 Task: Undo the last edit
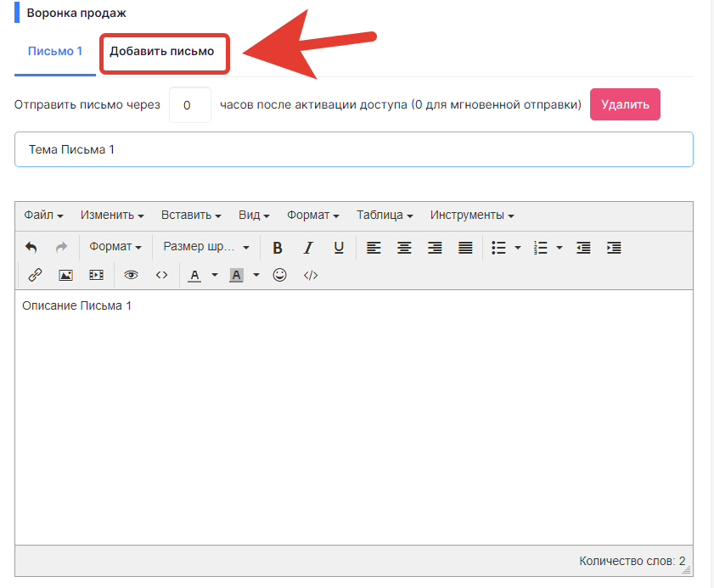click(31, 248)
